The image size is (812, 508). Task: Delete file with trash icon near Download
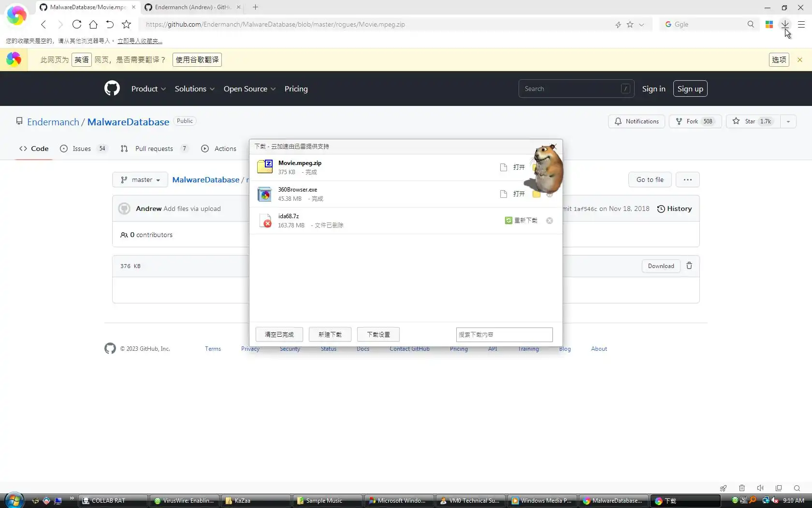[x=689, y=266]
